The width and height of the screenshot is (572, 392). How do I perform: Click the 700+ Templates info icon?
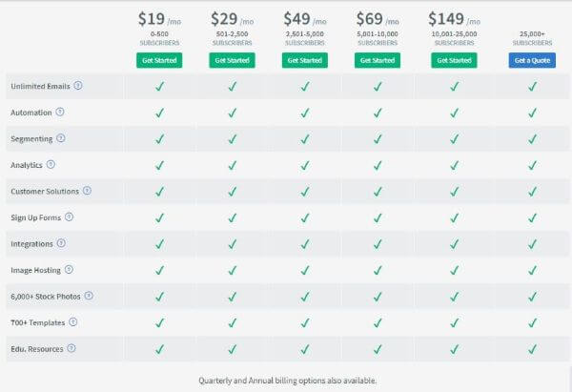pos(73,322)
